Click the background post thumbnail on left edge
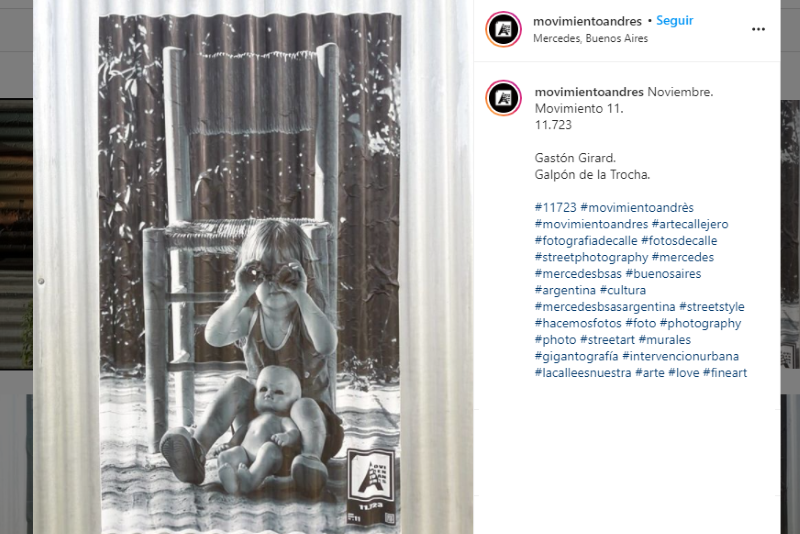800x534 pixels. 16,234
